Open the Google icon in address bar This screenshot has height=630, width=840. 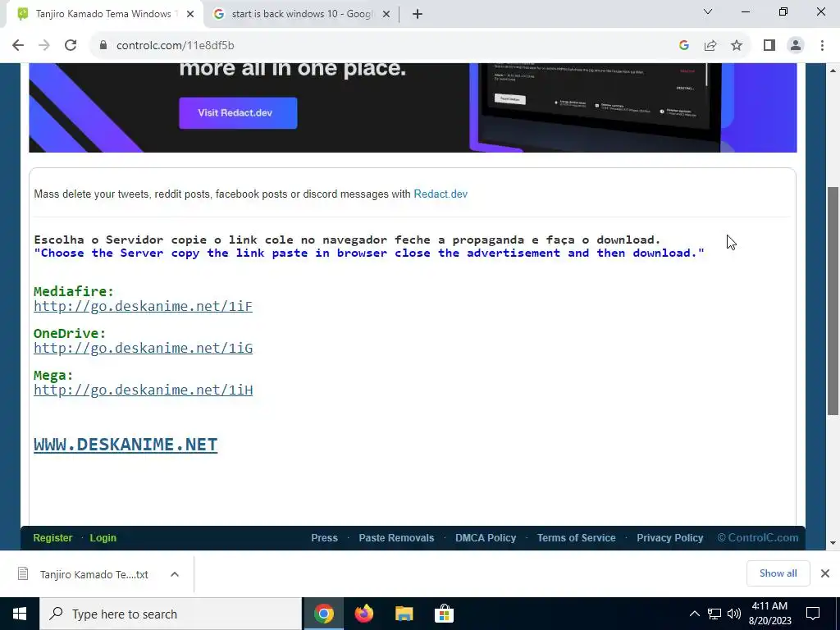[x=683, y=46]
